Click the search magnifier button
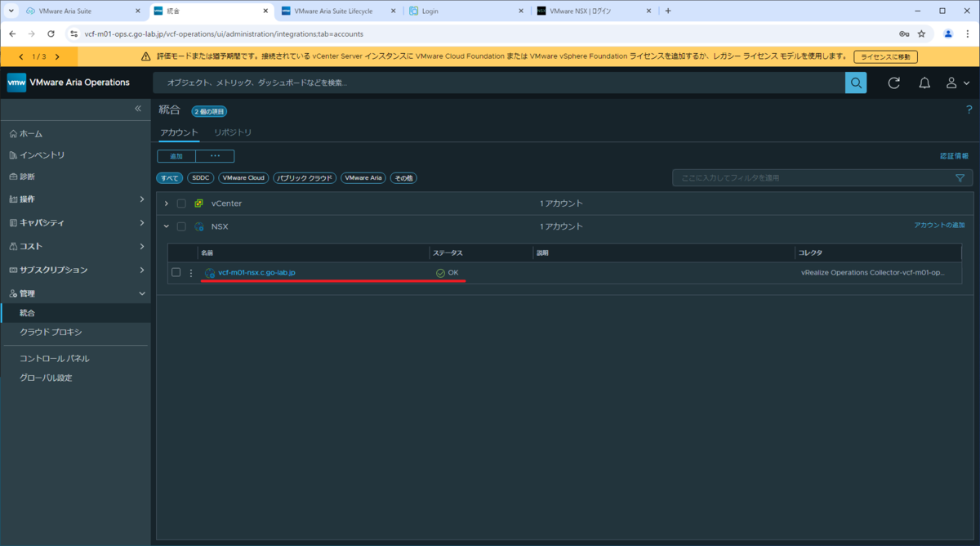 [856, 83]
